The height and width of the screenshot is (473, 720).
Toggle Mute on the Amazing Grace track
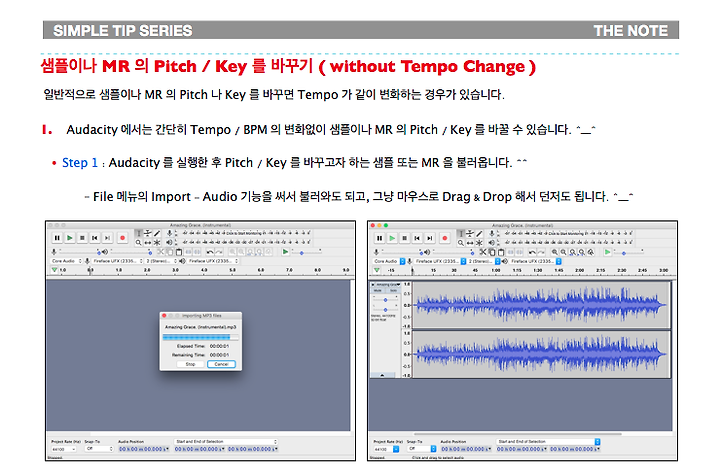[x=377, y=290]
